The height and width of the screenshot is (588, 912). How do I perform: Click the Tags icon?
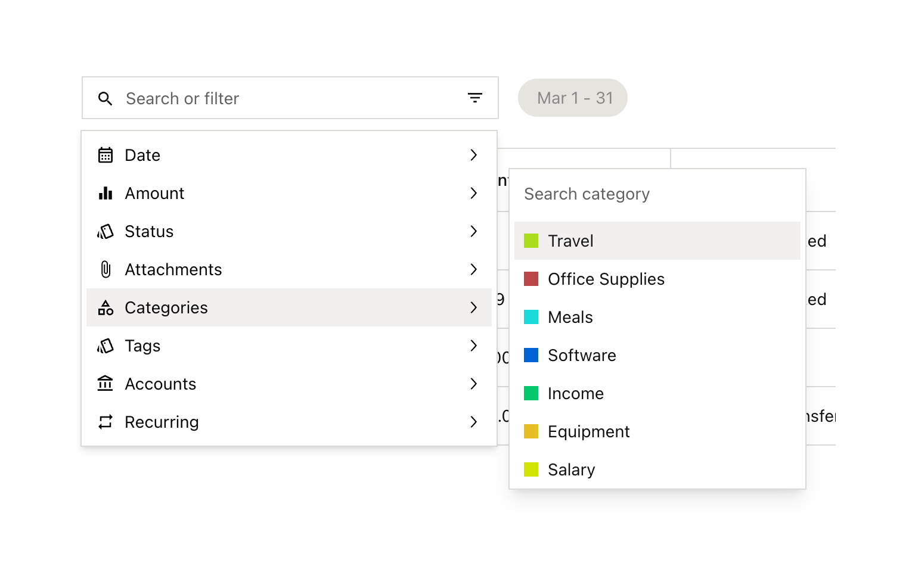tap(106, 346)
